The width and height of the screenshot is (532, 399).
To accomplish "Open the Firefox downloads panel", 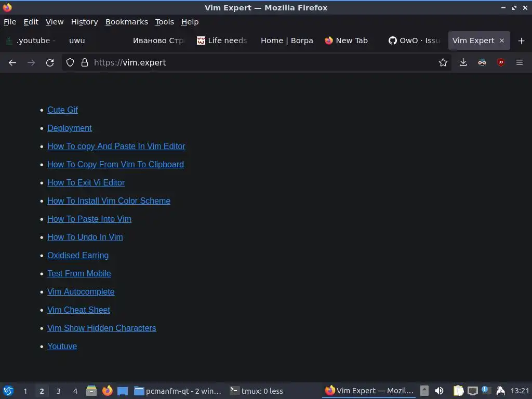I will 463,62.
